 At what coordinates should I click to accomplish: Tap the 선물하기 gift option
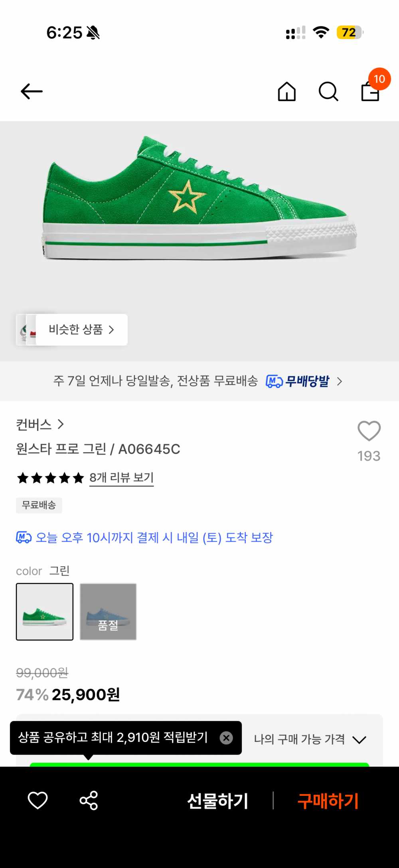point(218,801)
